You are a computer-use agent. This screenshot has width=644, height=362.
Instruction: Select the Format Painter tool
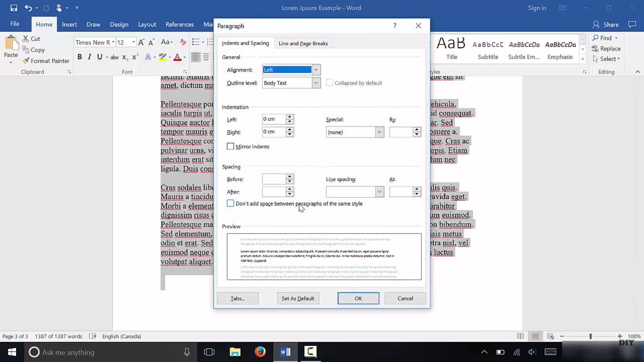46,61
